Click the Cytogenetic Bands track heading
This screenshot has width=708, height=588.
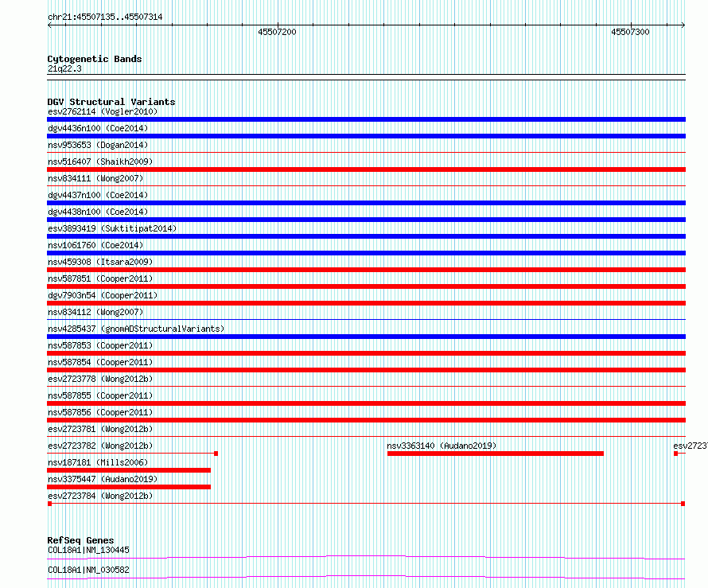95,59
